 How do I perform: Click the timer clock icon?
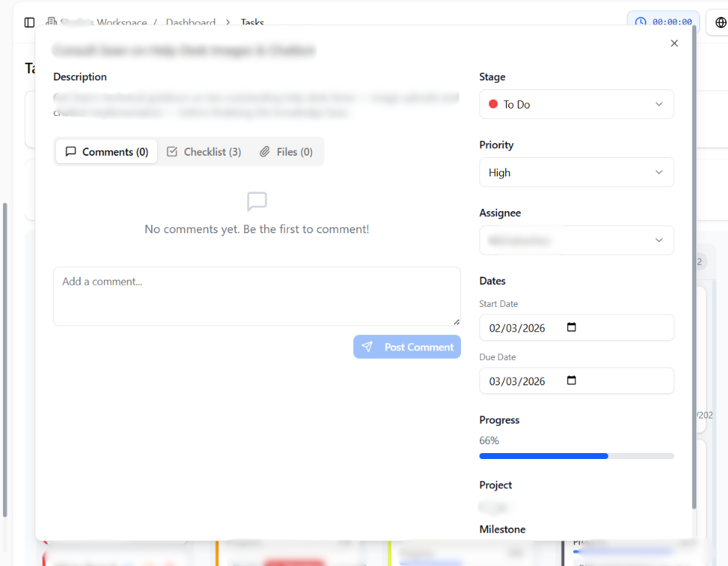click(x=640, y=22)
